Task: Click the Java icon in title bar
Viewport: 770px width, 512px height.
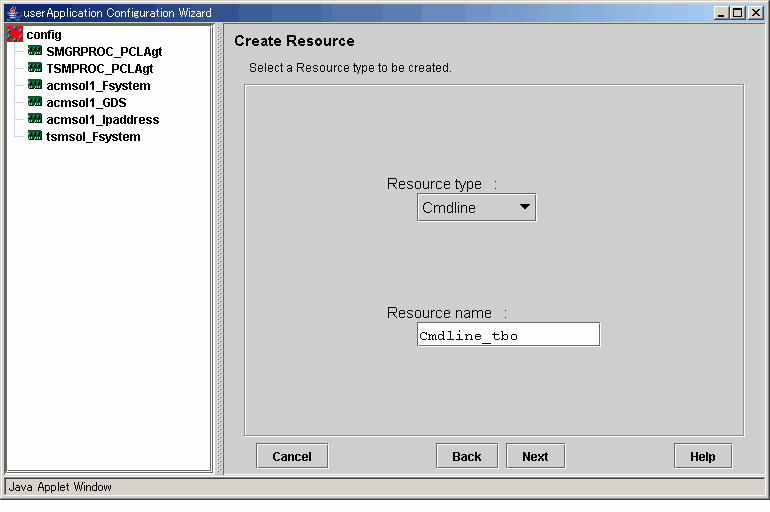Action: 13,13
